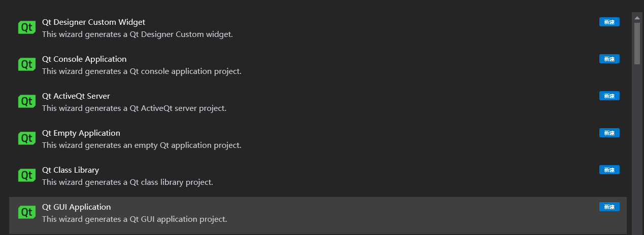Click the 新建 badge for Qt Class Library
The image size is (644, 235).
[609, 170]
